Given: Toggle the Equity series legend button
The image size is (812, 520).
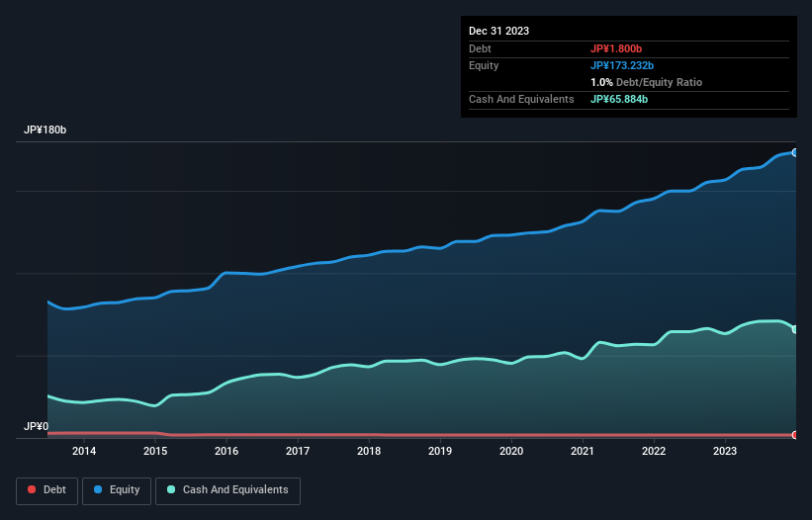Looking at the screenshot, I should click(117, 490).
